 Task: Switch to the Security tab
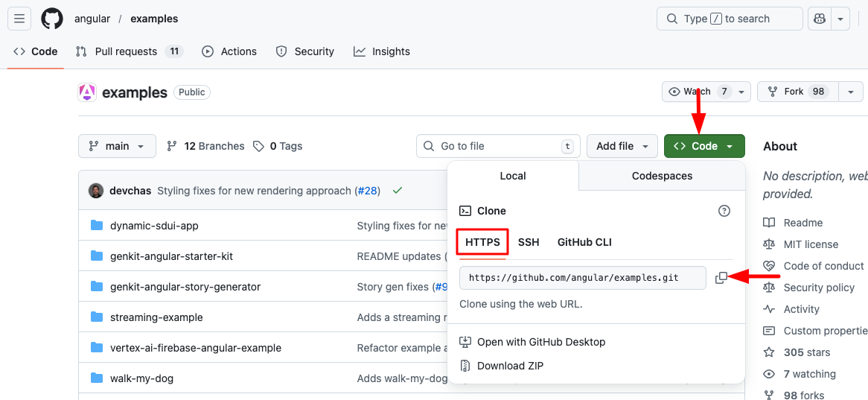(305, 51)
